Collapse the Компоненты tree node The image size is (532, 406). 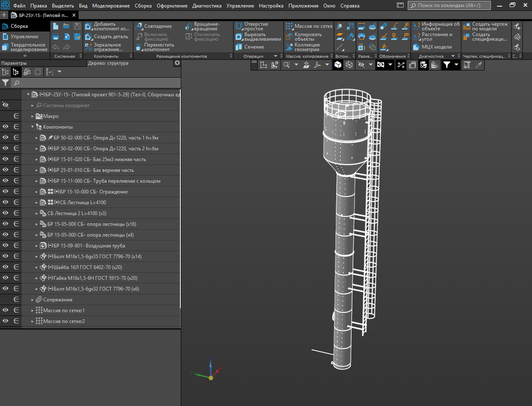pos(32,127)
